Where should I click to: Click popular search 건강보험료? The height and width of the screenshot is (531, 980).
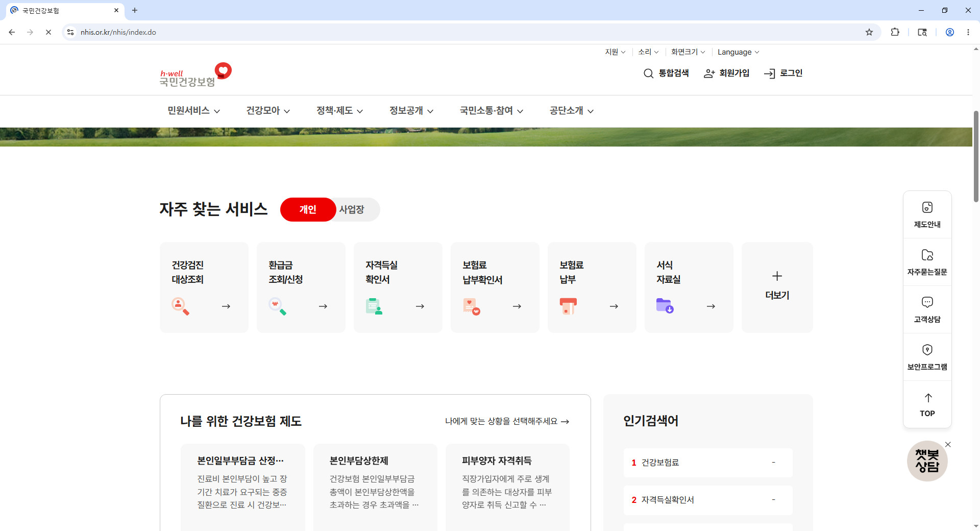[708, 463]
